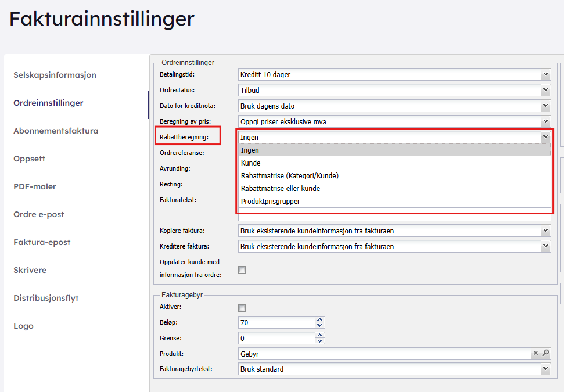Enable the Aktiver fakturagebyr checkbox
The height and width of the screenshot is (392, 564).
click(242, 308)
